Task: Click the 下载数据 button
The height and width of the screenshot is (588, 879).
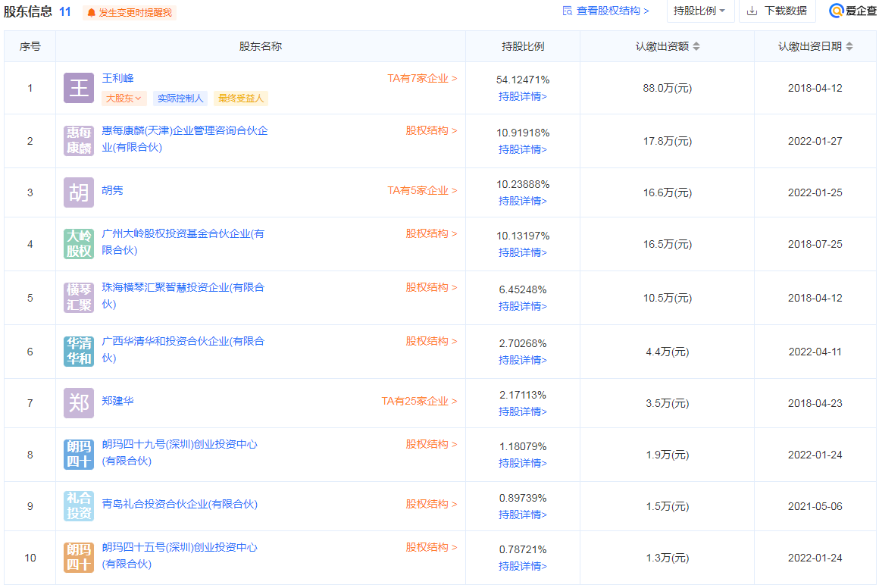Action: click(777, 11)
